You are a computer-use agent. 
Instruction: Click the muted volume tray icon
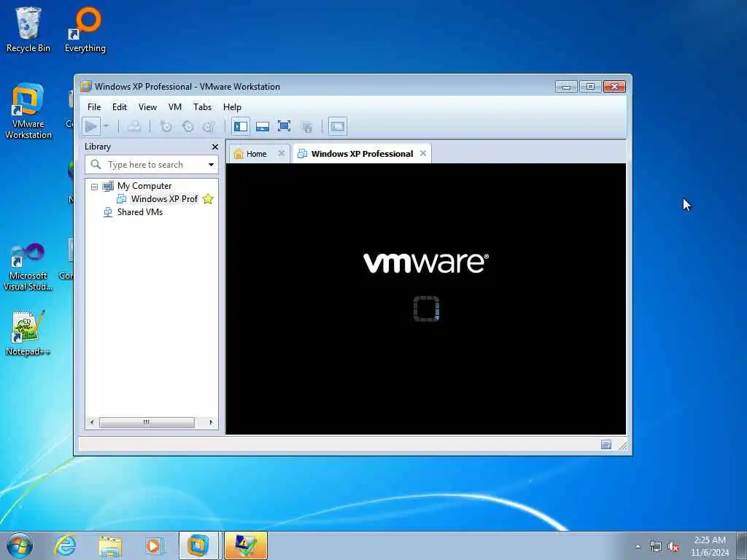[x=673, y=547]
